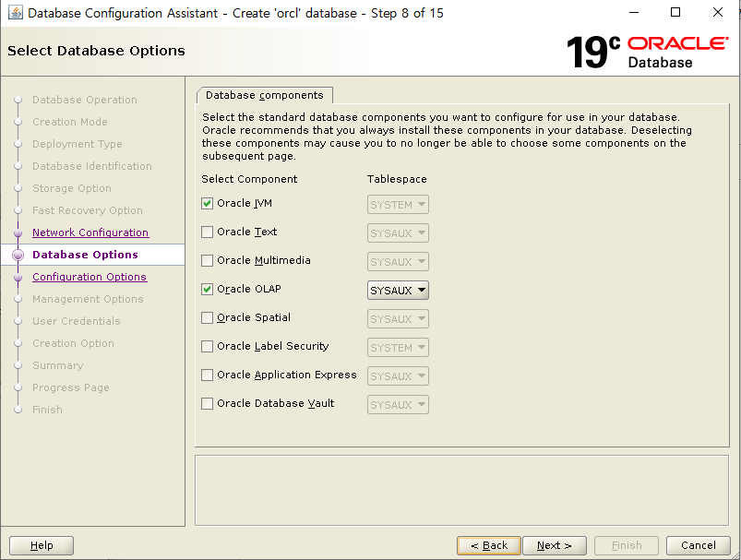Screen dimensions: 741x560
Task: Open Oracle Database Vault tablespace dropdown
Action: (398, 404)
